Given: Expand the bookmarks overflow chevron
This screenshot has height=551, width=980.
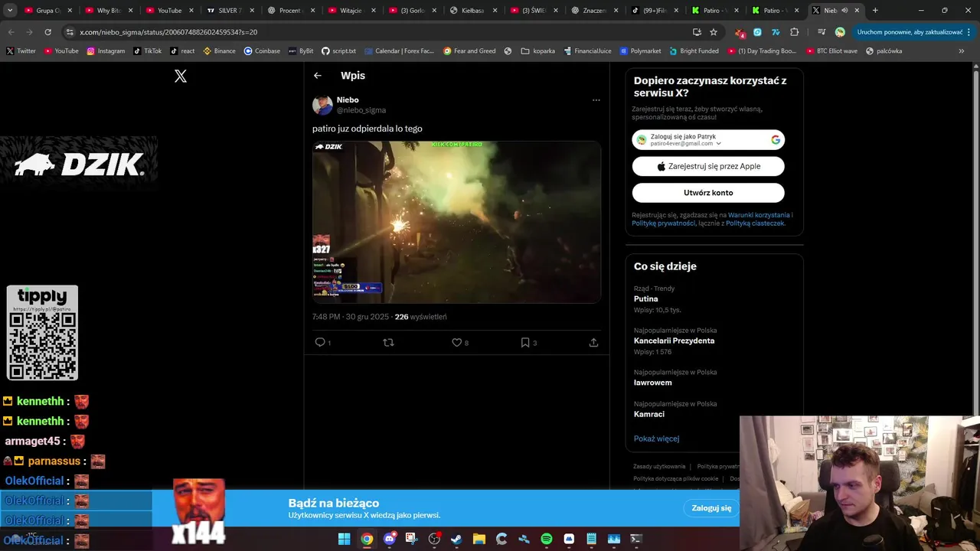Looking at the screenshot, I should tap(961, 51).
